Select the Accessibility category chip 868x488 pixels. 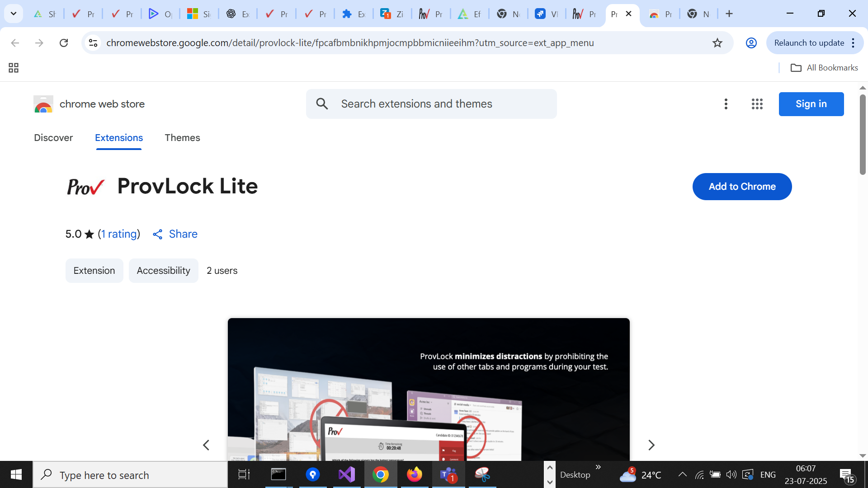pyautogui.click(x=163, y=271)
